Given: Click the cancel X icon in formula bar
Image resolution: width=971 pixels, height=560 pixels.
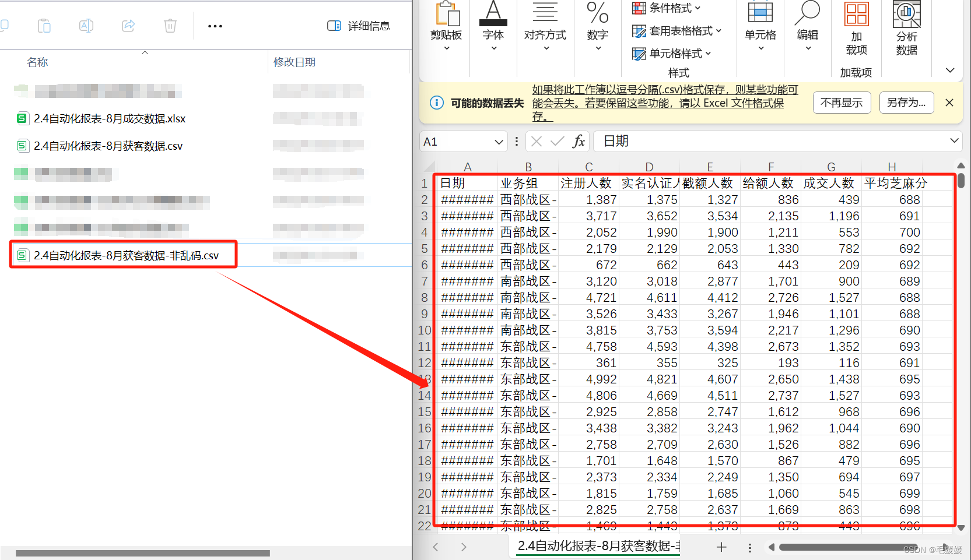Looking at the screenshot, I should 537,142.
